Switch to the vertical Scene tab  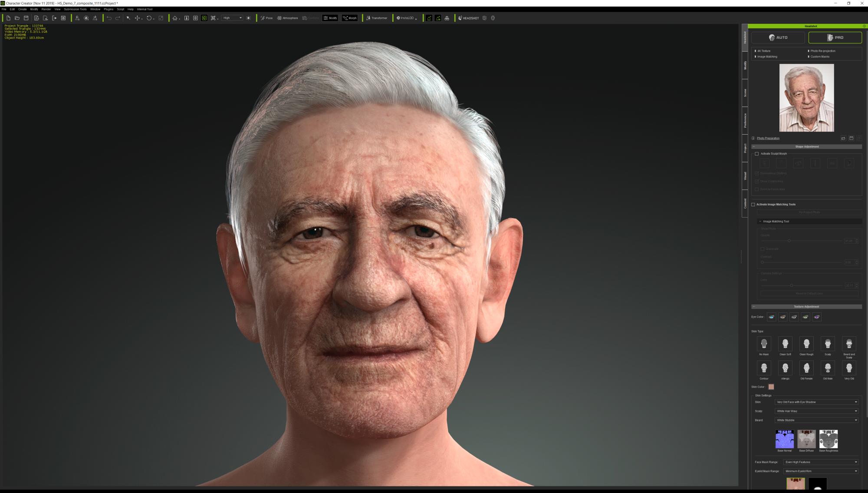pyautogui.click(x=745, y=93)
